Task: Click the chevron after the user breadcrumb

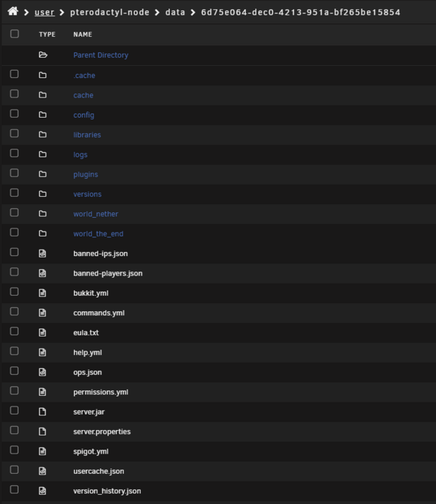Action: [62, 13]
